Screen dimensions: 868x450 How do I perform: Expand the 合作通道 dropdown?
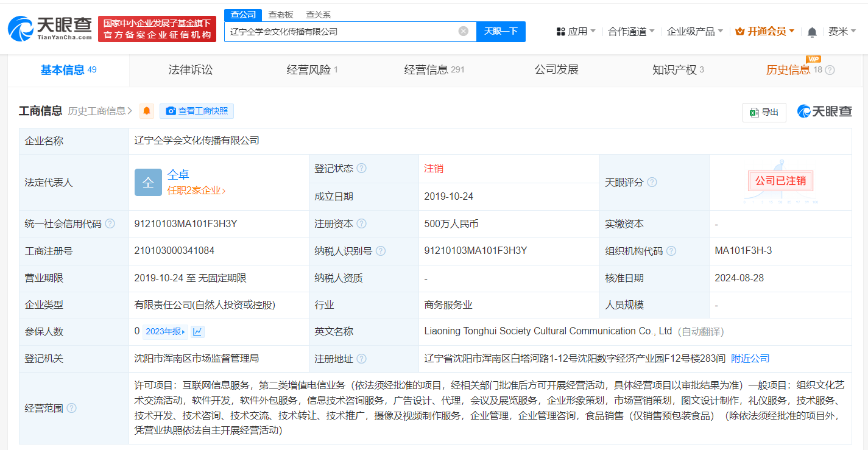click(x=627, y=31)
